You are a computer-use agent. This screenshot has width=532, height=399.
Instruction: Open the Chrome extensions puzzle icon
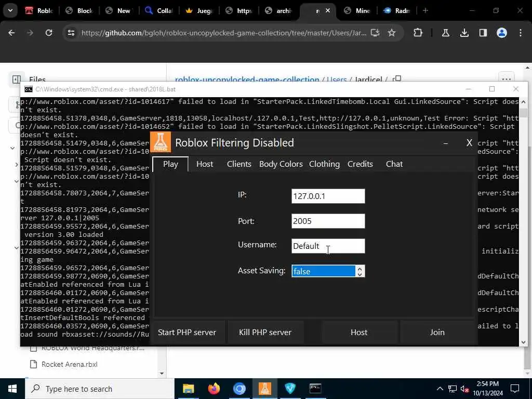418,33
